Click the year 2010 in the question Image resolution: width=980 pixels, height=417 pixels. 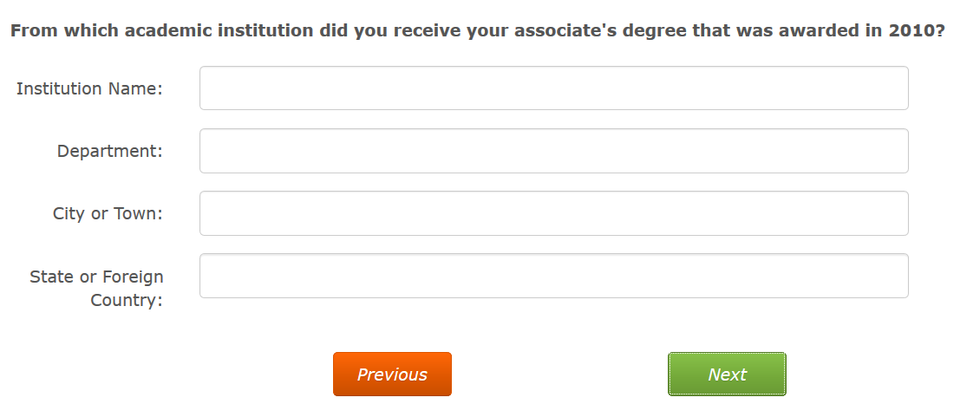[x=912, y=31]
